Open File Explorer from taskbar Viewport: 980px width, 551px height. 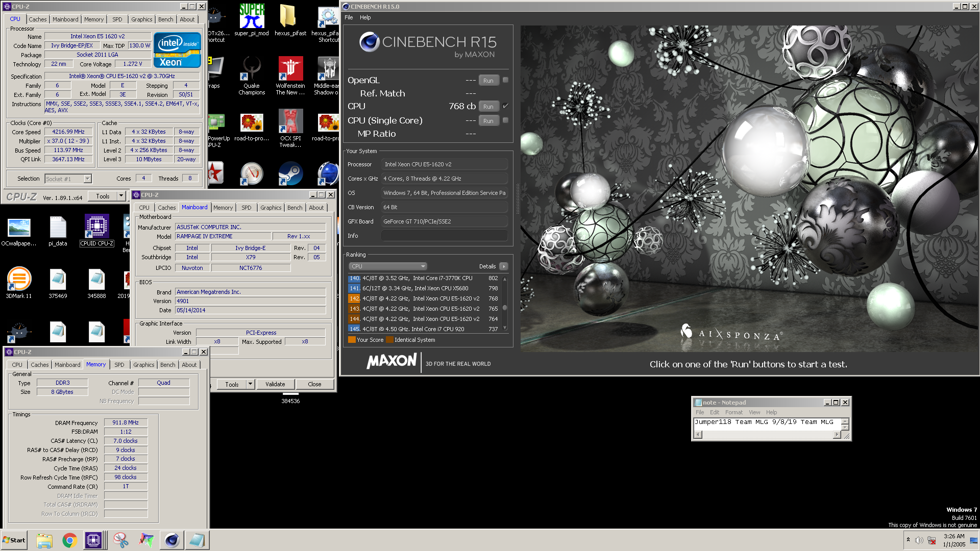[x=44, y=540]
